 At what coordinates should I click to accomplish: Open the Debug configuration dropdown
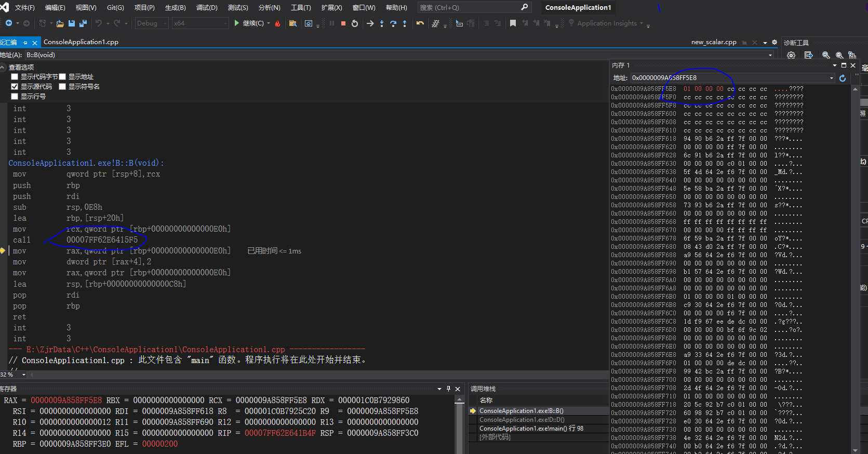151,23
